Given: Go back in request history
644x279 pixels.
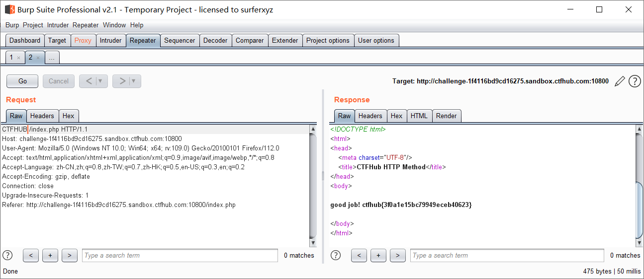Looking at the screenshot, I should pyautogui.click(x=88, y=81).
